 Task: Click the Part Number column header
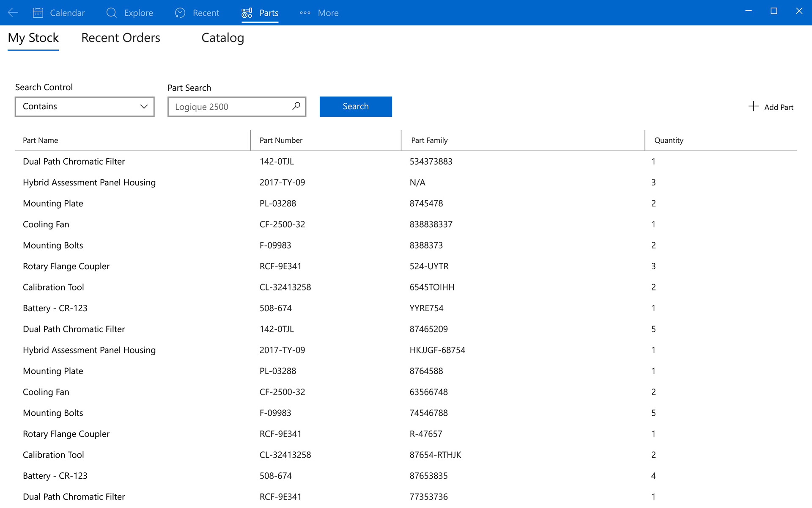click(x=281, y=140)
